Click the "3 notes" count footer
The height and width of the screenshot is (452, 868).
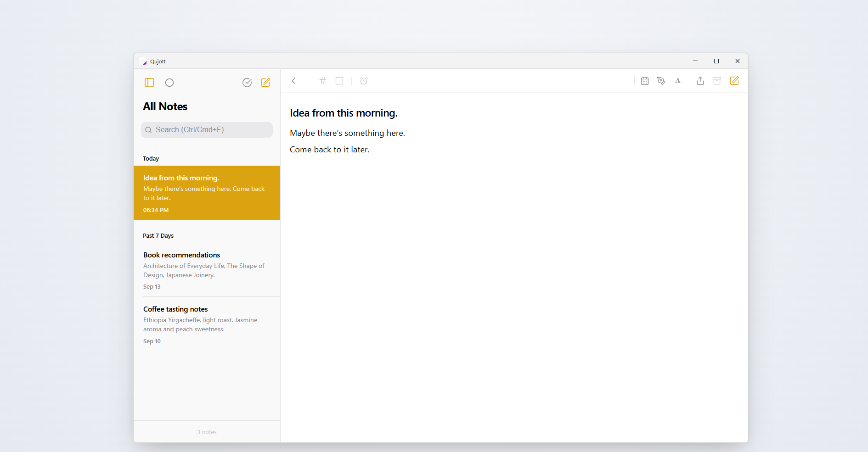[x=207, y=432]
